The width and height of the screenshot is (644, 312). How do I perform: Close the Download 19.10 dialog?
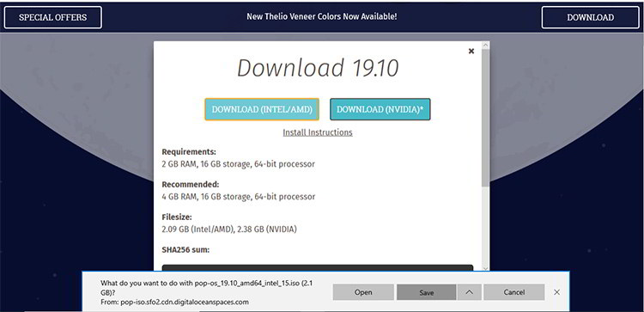pos(471,52)
